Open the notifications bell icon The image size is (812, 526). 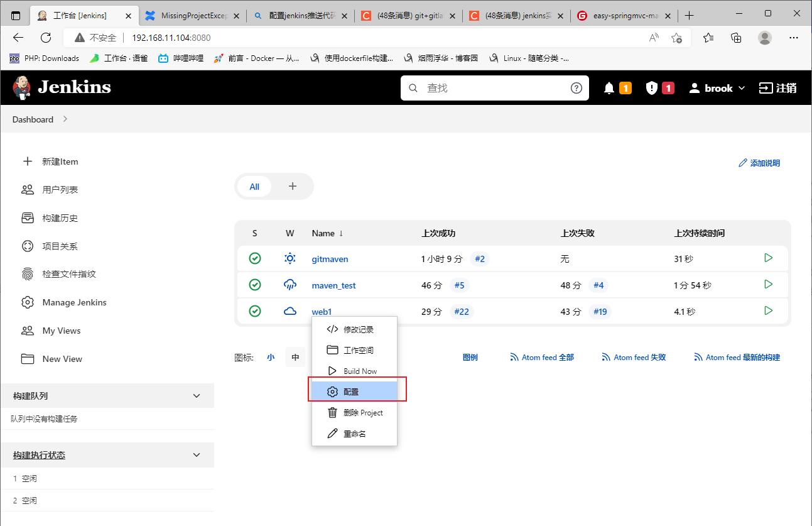click(609, 88)
